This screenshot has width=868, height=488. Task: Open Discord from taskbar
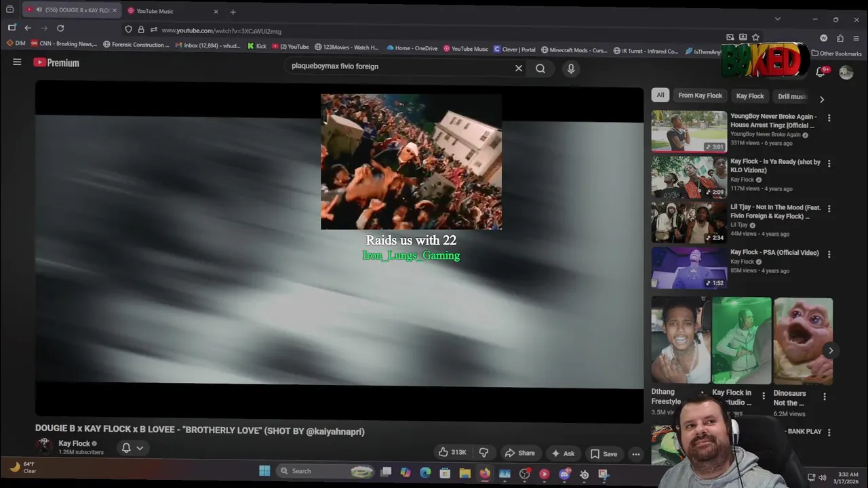point(564,474)
